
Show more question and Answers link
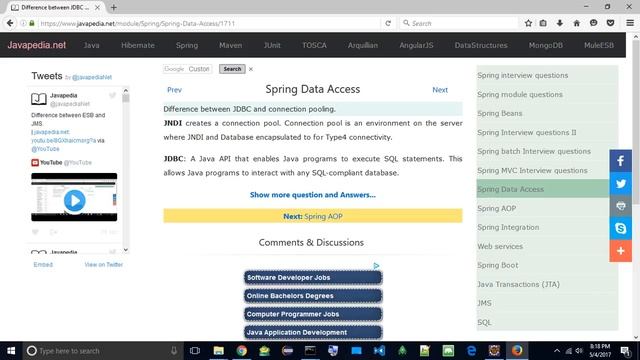coord(313,195)
